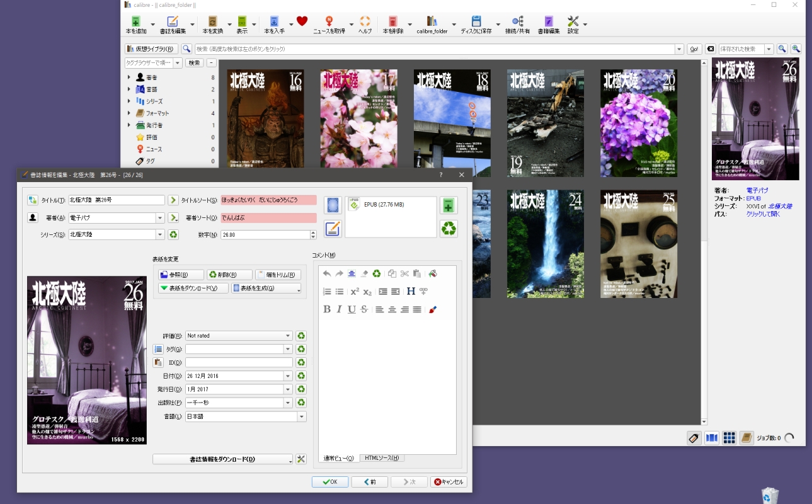Click the paste ISBN icon beside ID field
Screen dimensions: 812x504
click(159, 363)
